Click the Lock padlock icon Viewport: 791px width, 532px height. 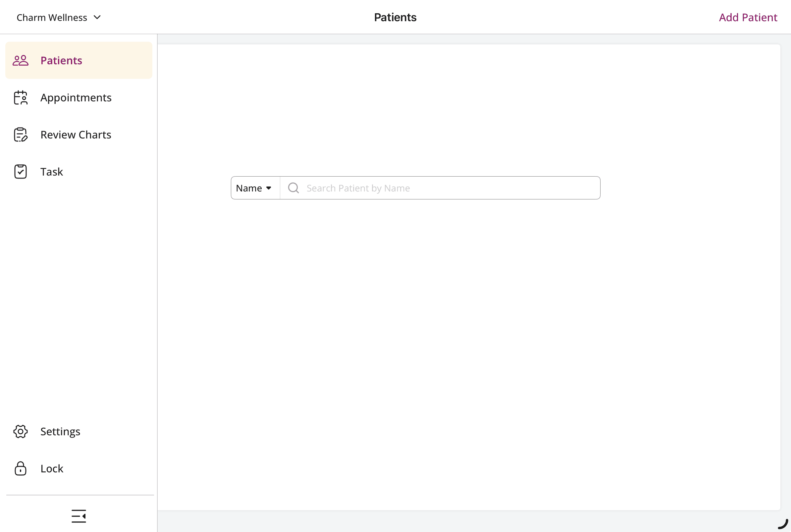tap(20, 468)
